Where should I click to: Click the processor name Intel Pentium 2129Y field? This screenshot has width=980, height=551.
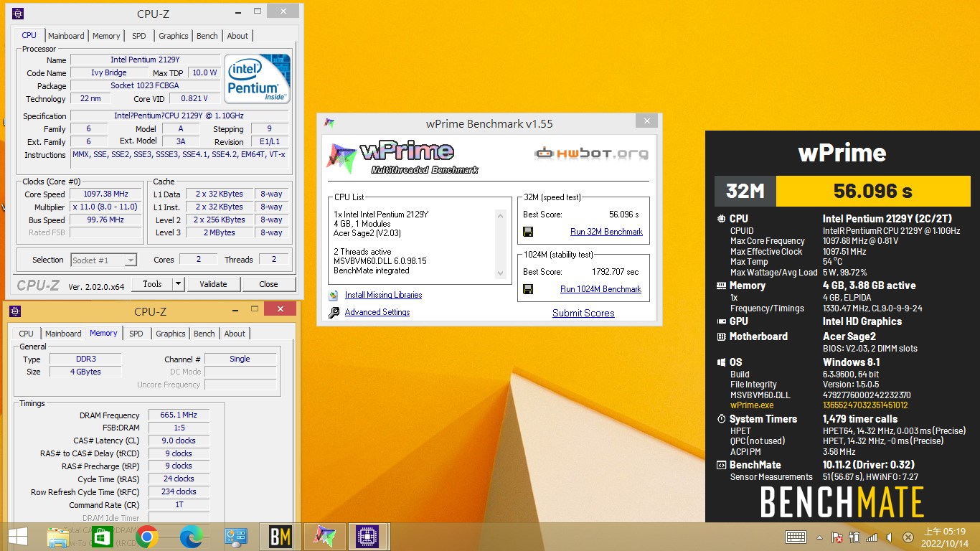[144, 60]
